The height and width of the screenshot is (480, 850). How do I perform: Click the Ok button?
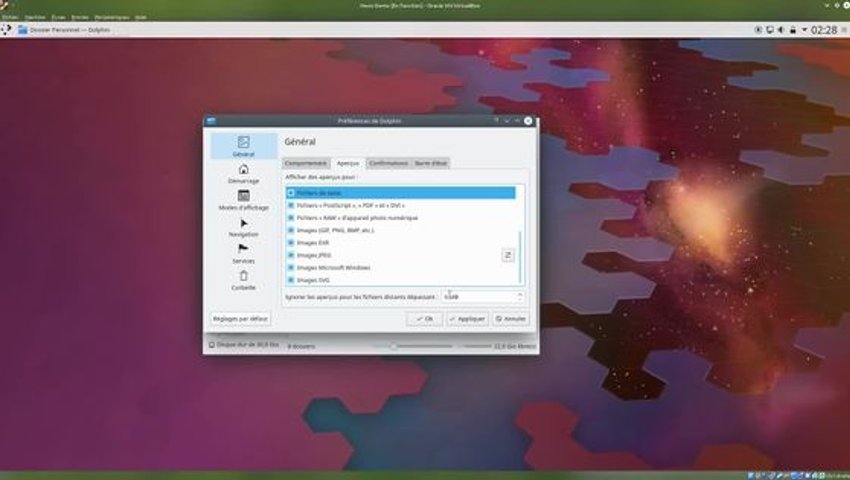tap(424, 319)
